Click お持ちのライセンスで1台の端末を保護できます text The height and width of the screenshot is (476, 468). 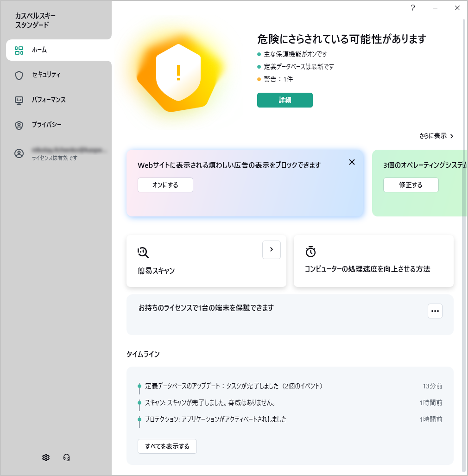[206, 308]
